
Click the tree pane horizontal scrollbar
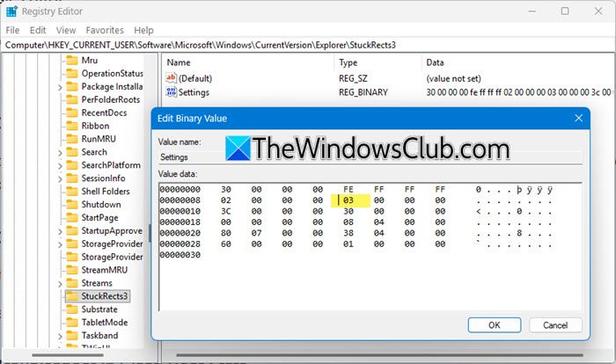[68, 355]
